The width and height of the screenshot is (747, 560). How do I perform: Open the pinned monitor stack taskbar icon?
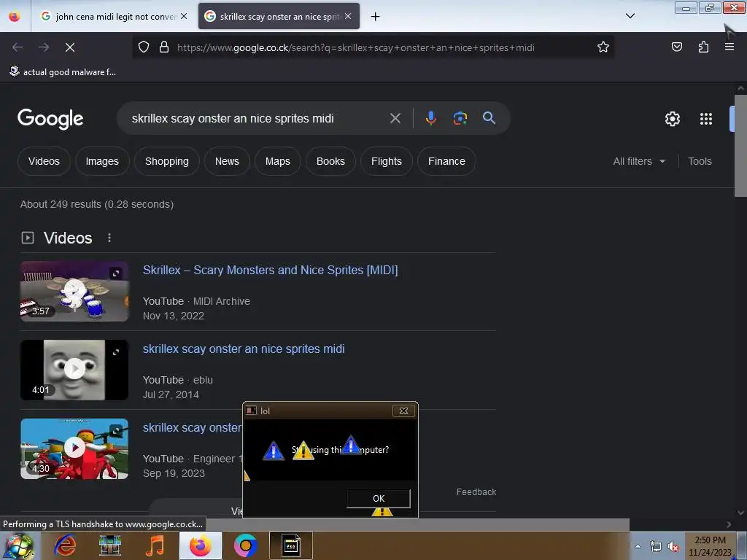coord(109,545)
